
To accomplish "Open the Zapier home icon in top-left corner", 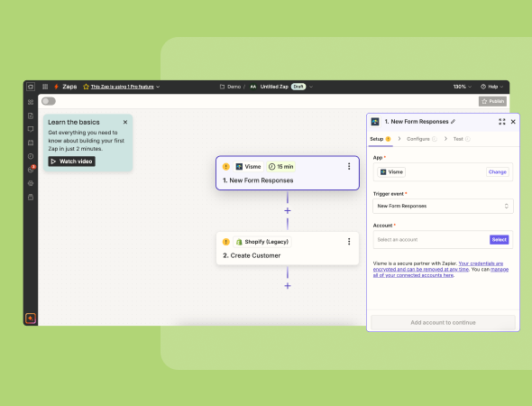I will (31, 87).
